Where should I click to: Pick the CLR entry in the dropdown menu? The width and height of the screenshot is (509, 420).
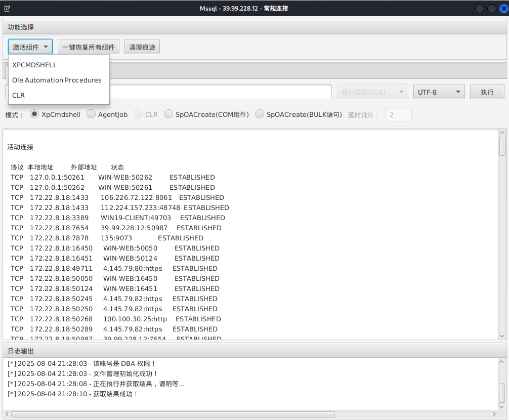click(59, 96)
